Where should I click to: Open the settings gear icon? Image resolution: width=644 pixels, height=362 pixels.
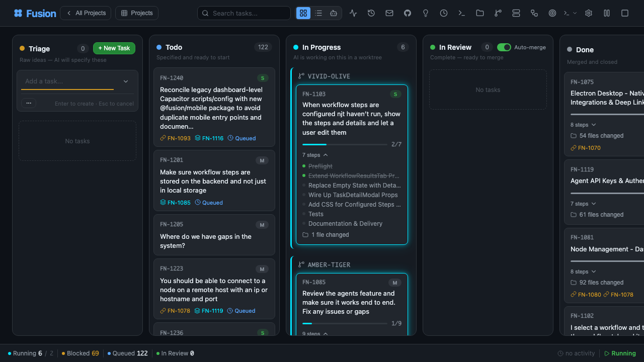point(589,13)
